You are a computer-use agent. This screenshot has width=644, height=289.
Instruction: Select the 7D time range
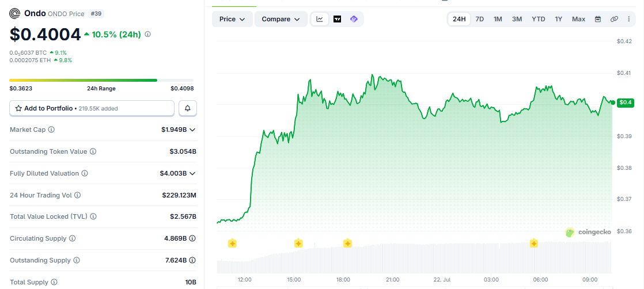479,19
